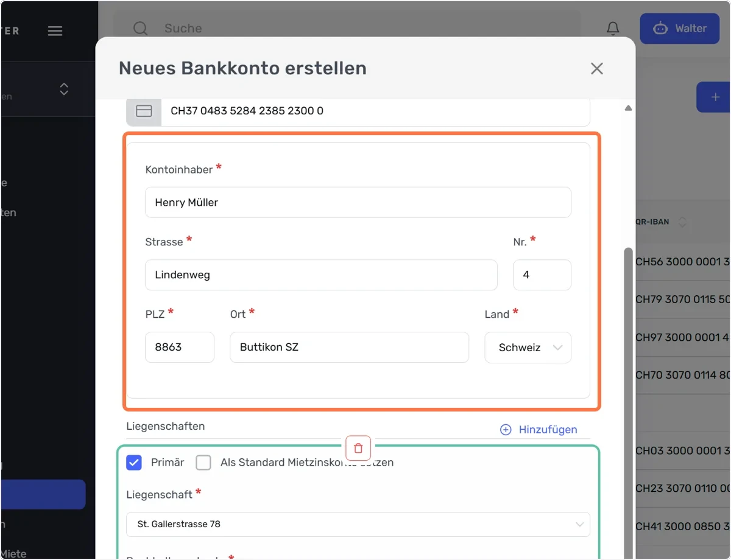731x560 pixels.
Task: Uncheck the Primär checkbox
Action: tap(134, 463)
